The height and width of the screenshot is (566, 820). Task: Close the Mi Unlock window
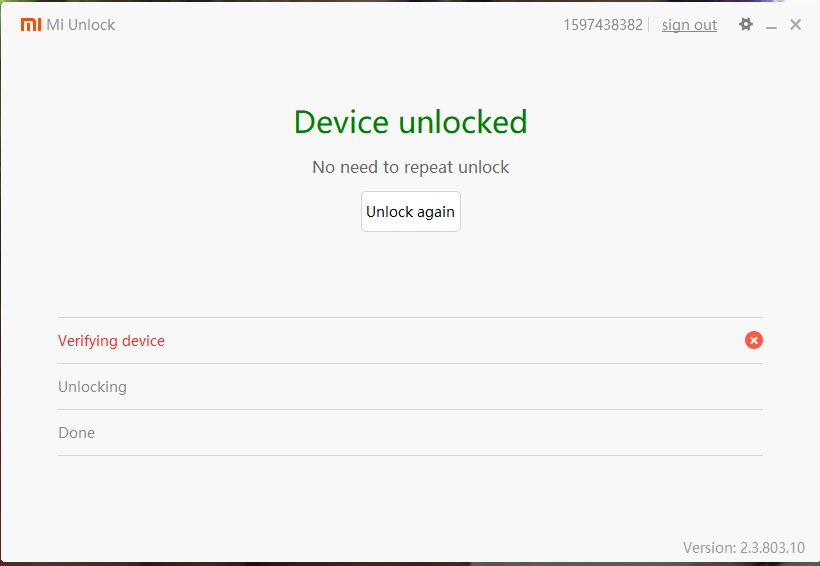[x=796, y=25]
